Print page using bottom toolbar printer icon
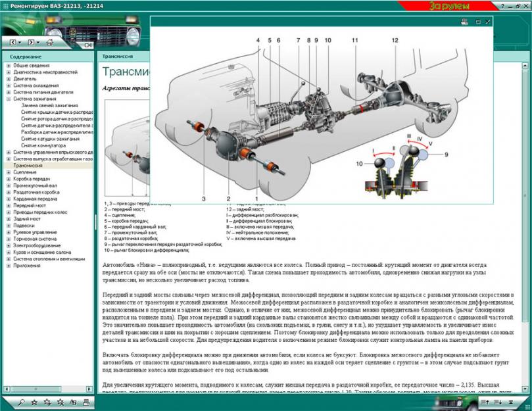532x411 pixels. 86,402
